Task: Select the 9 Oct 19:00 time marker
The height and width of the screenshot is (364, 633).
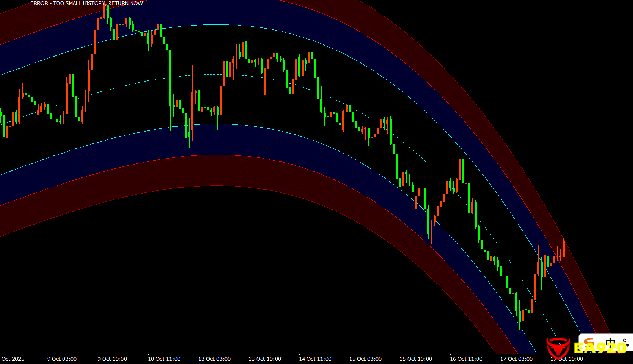Action: click(x=112, y=359)
